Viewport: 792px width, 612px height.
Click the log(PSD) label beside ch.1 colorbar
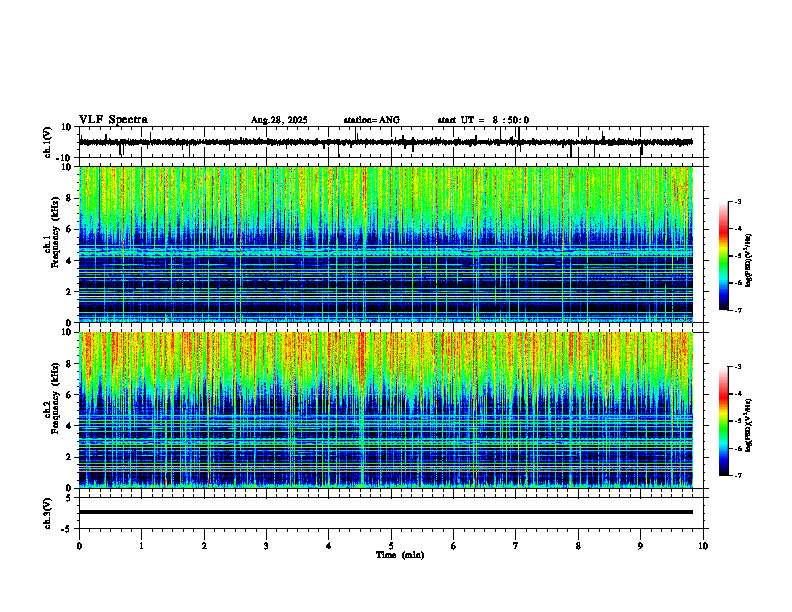(x=749, y=261)
